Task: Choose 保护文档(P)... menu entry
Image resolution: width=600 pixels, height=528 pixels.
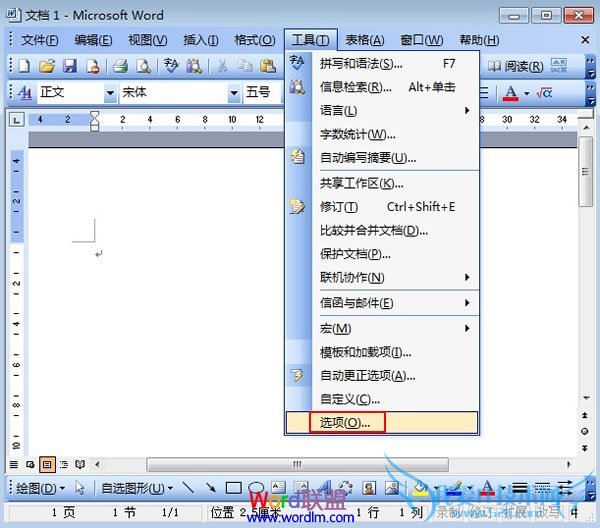Action: (x=382, y=254)
